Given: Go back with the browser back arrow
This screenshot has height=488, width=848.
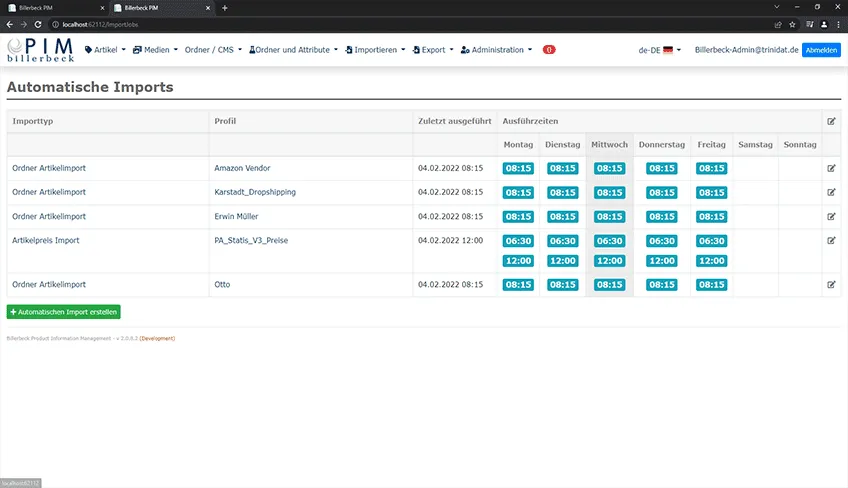Looking at the screenshot, I should click(9, 24).
